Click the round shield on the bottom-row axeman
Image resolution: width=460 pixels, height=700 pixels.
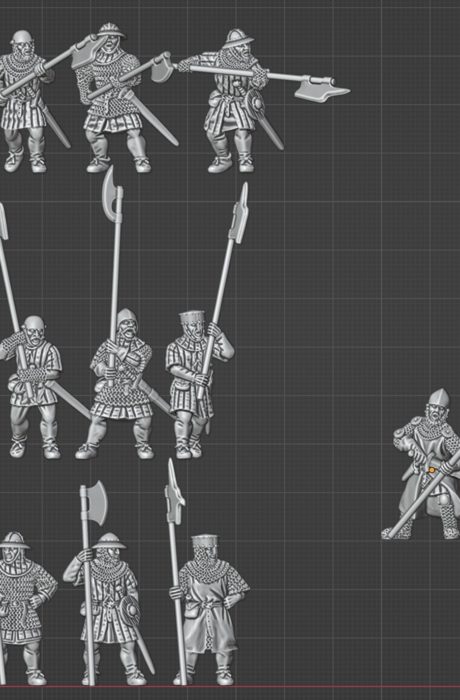click(130, 610)
